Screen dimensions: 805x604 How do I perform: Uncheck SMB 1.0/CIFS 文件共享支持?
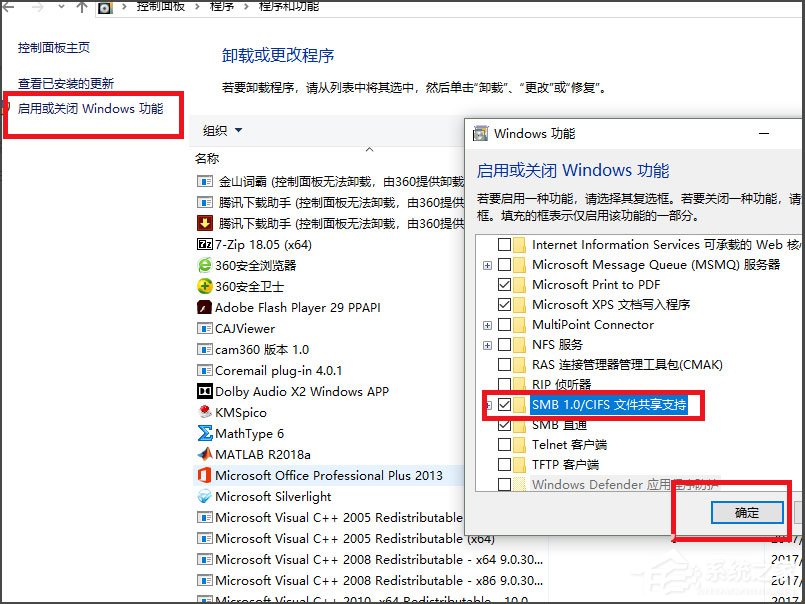(x=505, y=405)
